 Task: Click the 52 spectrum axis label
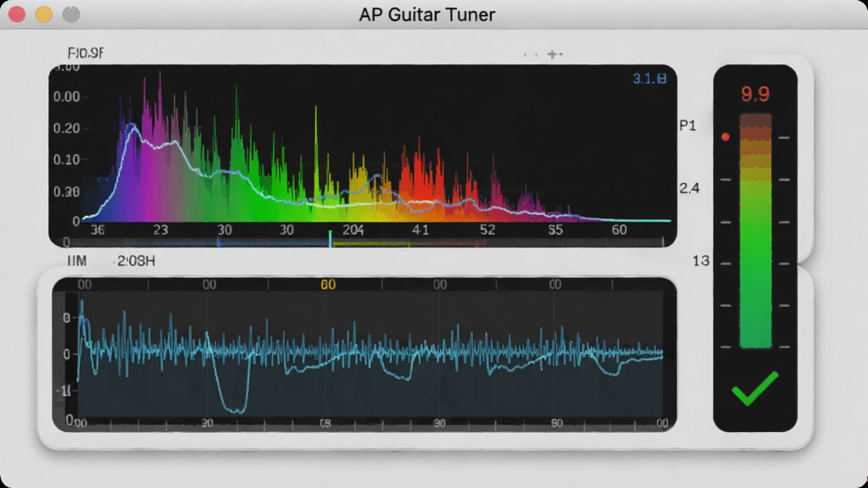[487, 230]
